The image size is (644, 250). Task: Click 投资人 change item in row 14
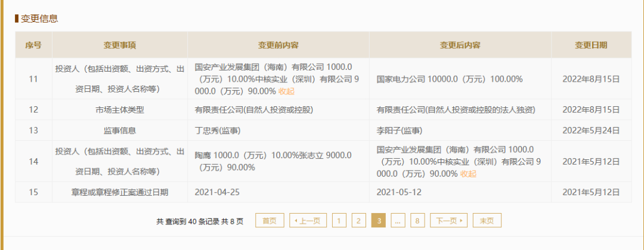click(119, 162)
